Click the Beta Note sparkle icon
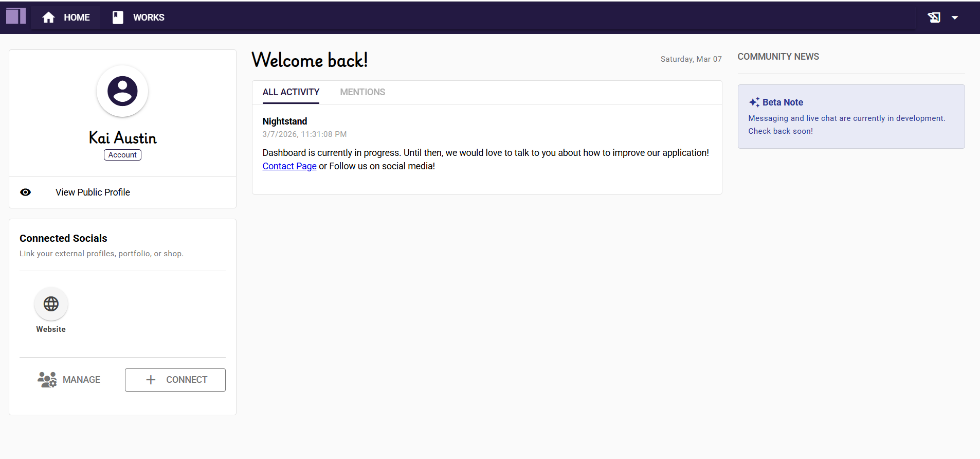 tap(754, 102)
